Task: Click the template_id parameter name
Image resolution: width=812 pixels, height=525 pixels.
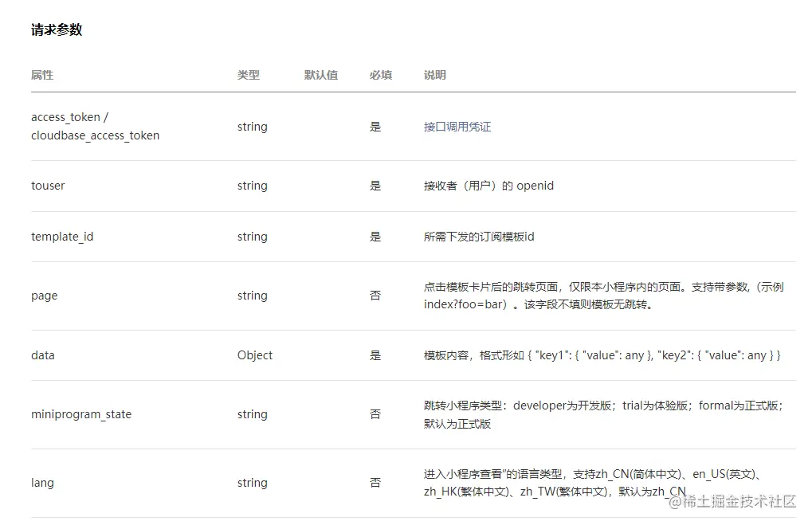Action: pos(62,237)
